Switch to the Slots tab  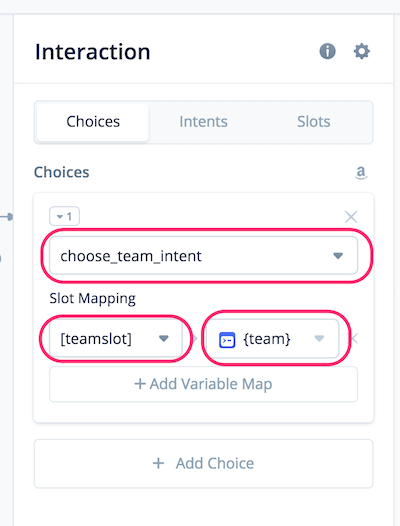pos(314,122)
